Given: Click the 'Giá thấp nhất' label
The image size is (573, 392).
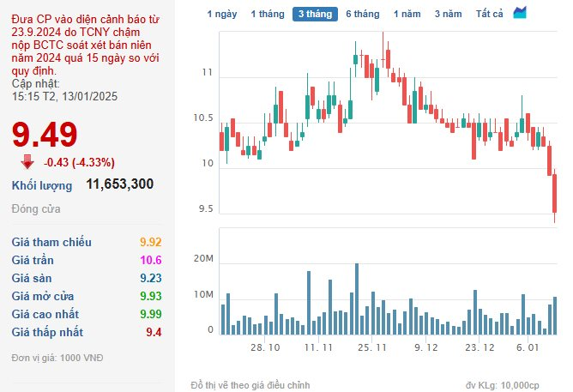Looking at the screenshot, I should coord(47,332).
